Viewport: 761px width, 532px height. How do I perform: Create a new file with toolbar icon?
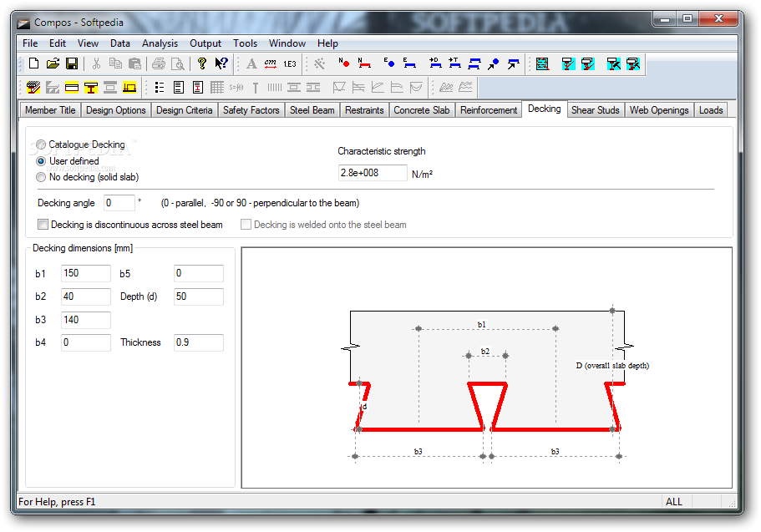coord(34,63)
